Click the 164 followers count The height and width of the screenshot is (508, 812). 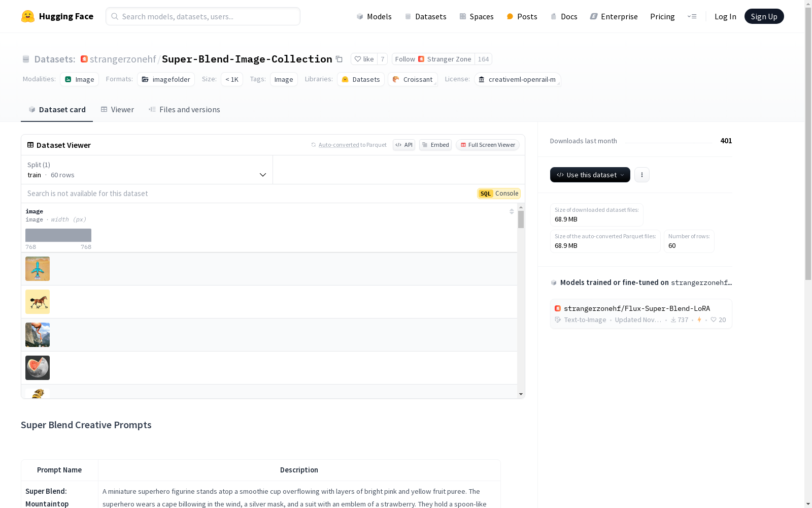(484, 59)
